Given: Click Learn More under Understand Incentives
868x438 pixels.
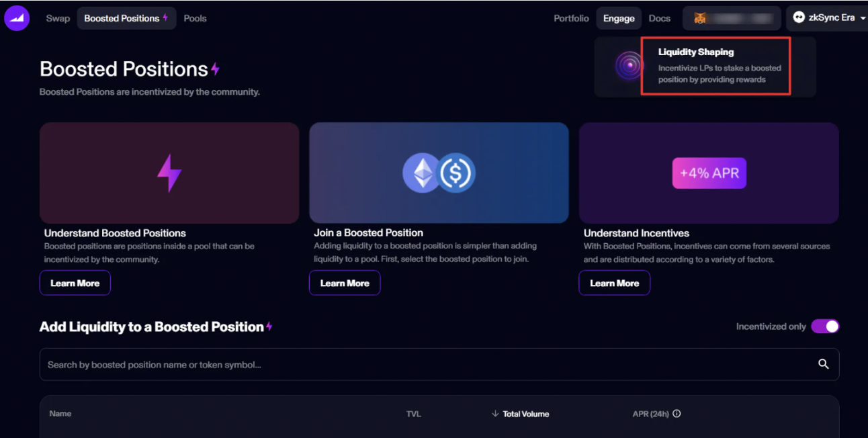Looking at the screenshot, I should pos(614,283).
